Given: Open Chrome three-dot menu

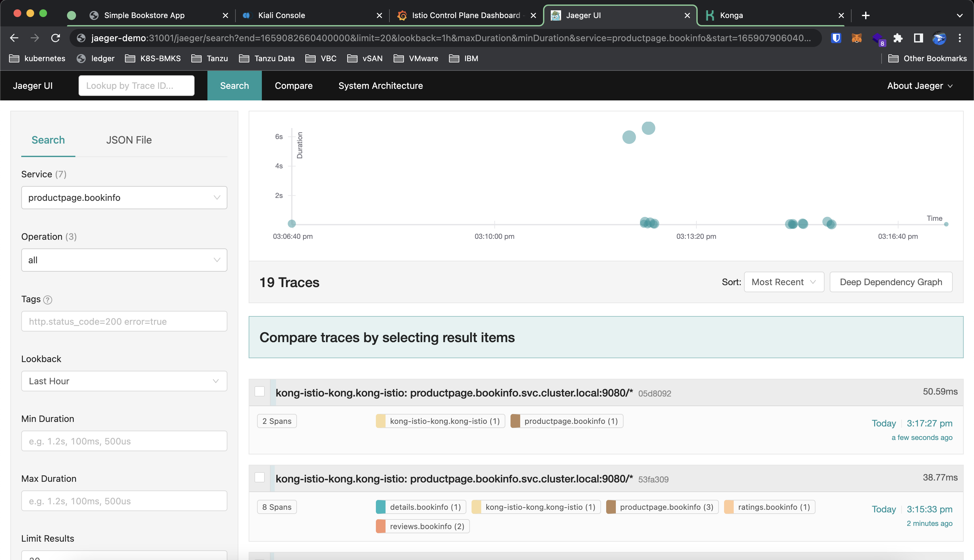Looking at the screenshot, I should tap(960, 38).
